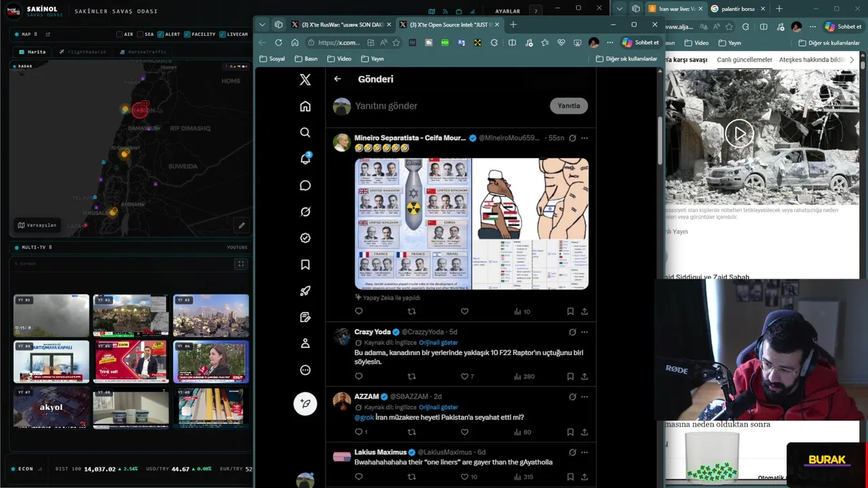Open AYARLAR settings in Sakinol

click(507, 11)
